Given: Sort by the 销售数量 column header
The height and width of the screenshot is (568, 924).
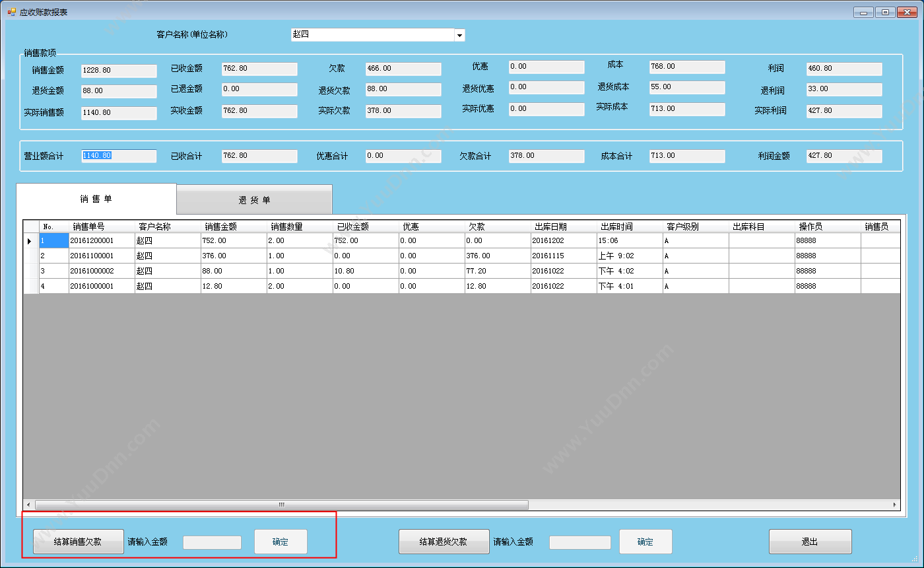Looking at the screenshot, I should 300,227.
